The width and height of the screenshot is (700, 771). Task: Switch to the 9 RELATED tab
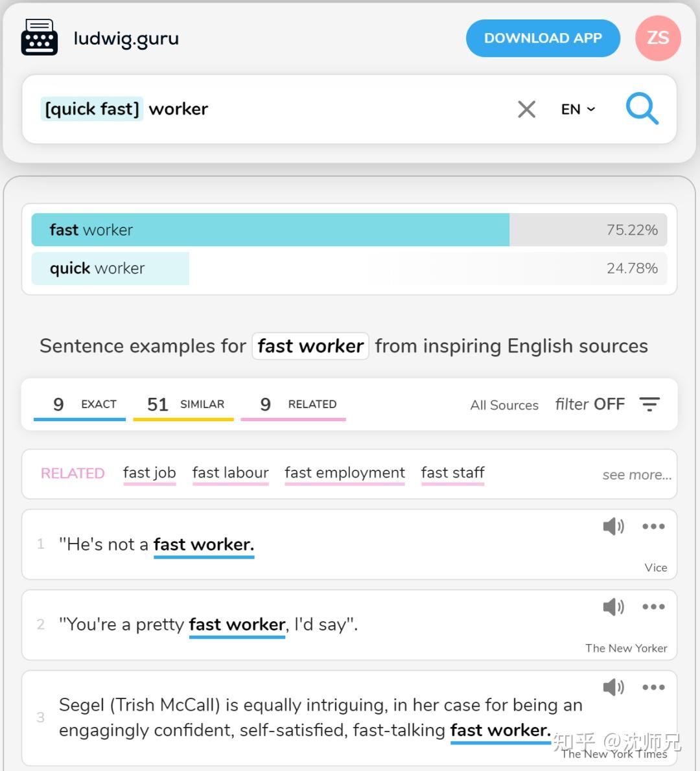[294, 404]
